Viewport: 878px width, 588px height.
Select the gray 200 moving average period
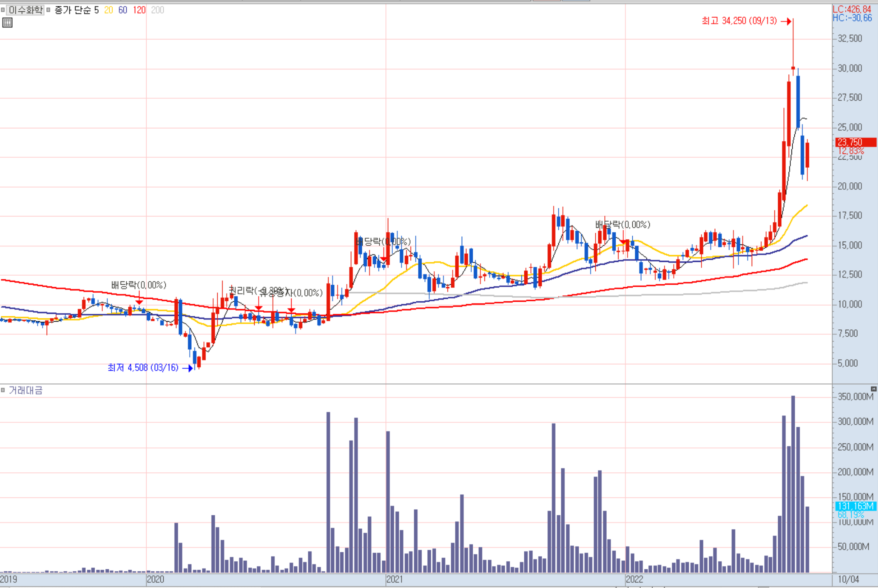point(158,10)
